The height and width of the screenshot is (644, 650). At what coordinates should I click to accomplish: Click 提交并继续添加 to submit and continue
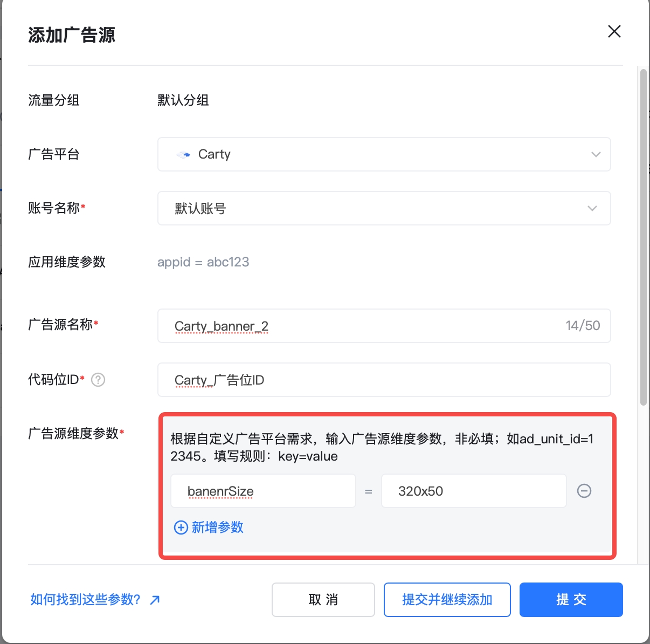447,599
